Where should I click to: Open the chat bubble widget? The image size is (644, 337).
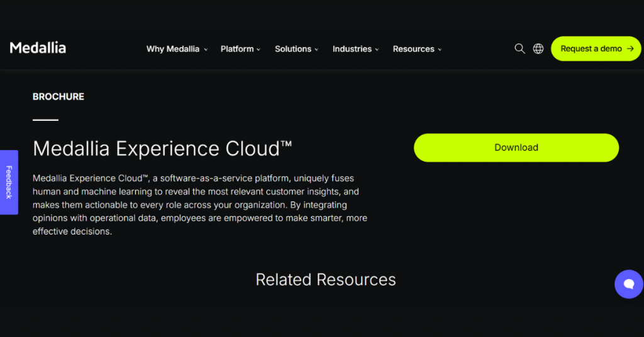tap(629, 284)
